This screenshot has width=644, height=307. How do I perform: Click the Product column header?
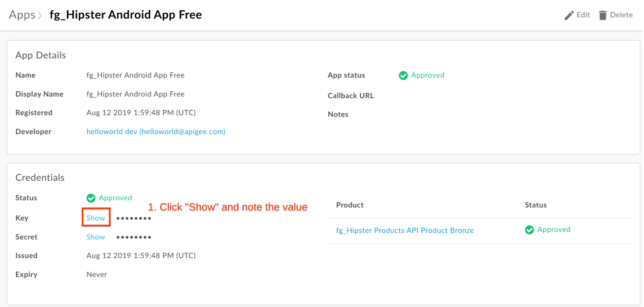(350, 205)
